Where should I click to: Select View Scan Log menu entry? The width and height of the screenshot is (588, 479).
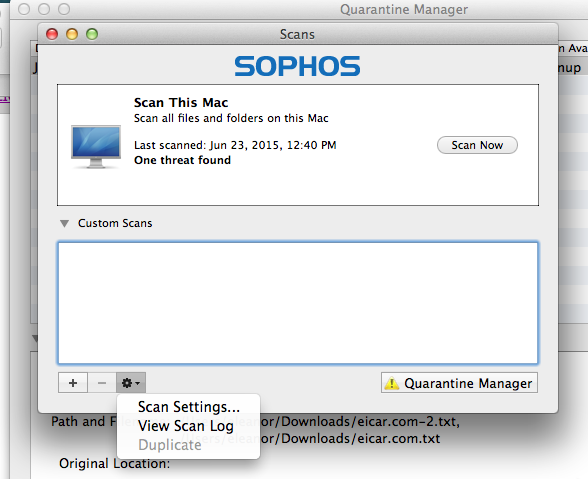click(x=186, y=426)
